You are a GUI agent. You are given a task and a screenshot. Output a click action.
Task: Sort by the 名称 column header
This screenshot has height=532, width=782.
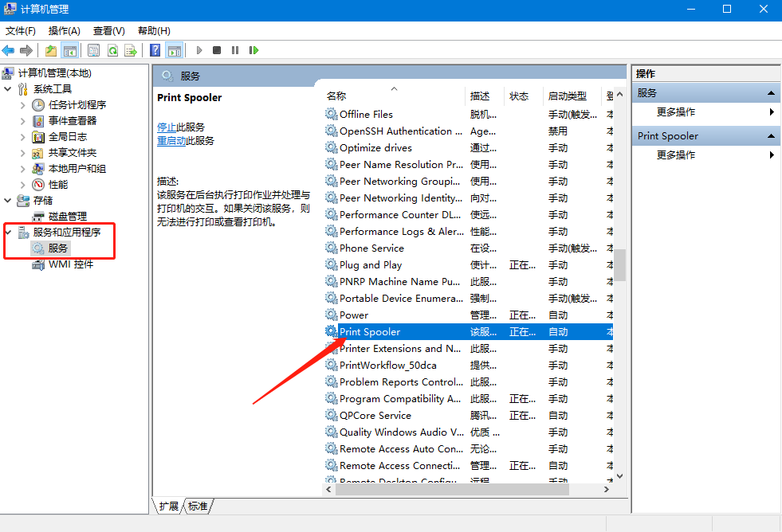[x=394, y=96]
